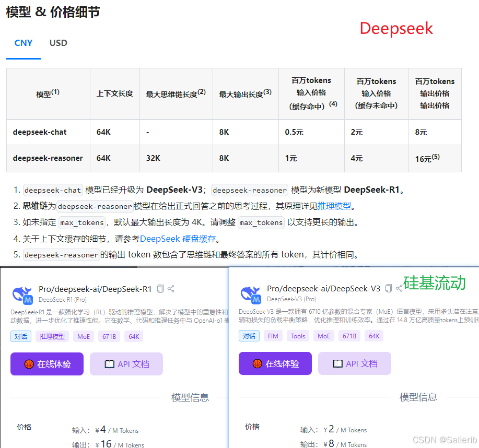
Task: Share the DeepSeek-V3 model card
Action: pos(399,288)
